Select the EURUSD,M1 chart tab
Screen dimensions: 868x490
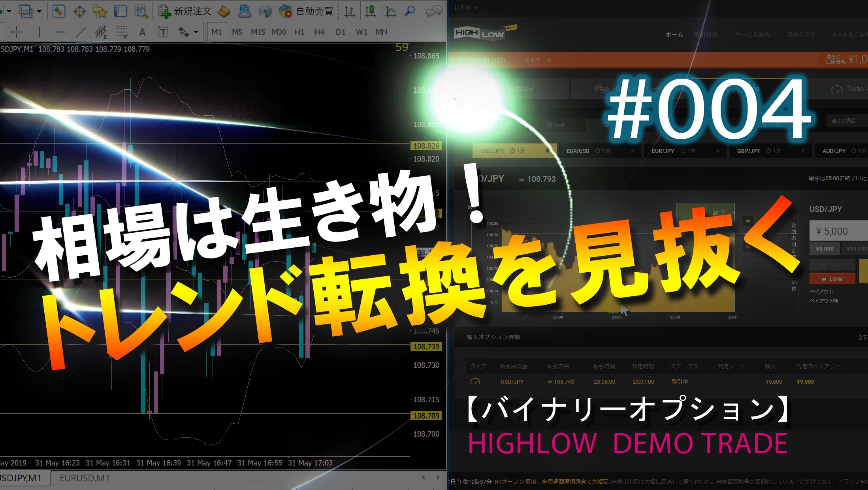coord(85,478)
